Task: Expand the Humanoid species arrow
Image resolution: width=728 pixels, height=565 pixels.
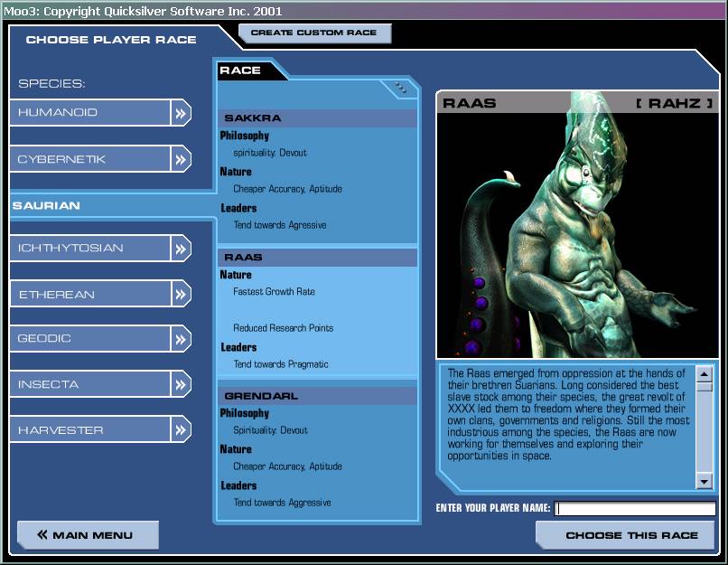Action: coord(181,112)
